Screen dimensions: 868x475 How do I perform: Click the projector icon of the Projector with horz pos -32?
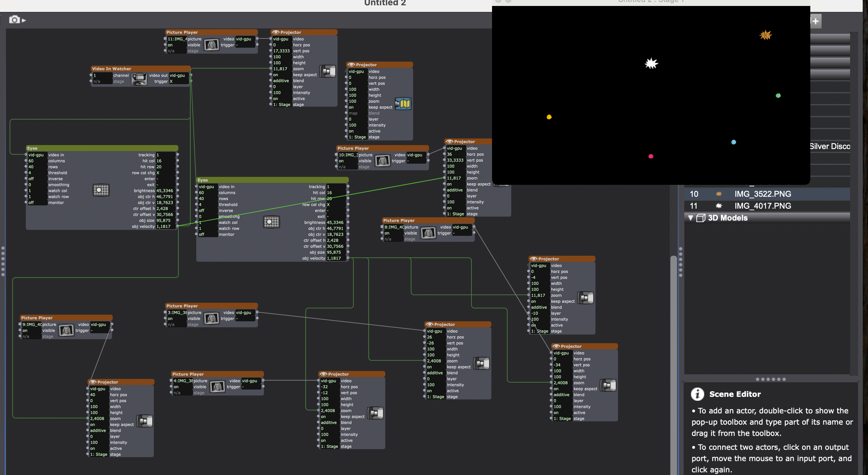[x=376, y=413]
